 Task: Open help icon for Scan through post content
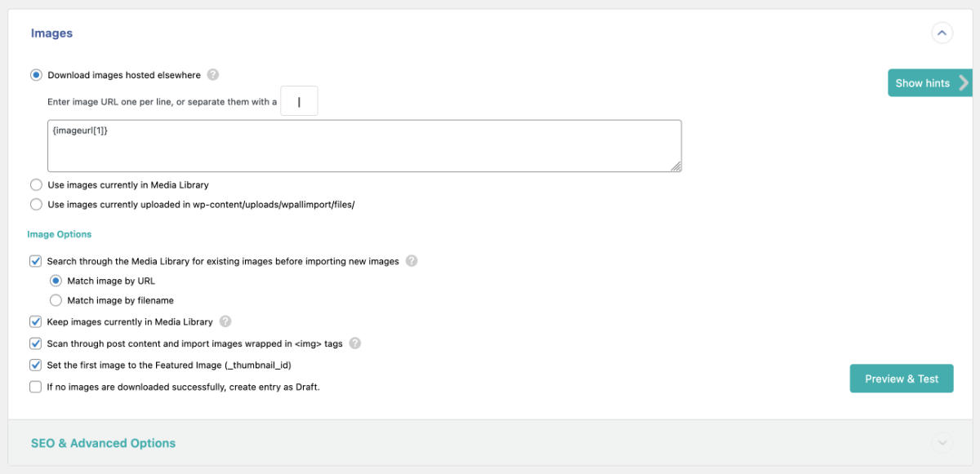point(355,343)
